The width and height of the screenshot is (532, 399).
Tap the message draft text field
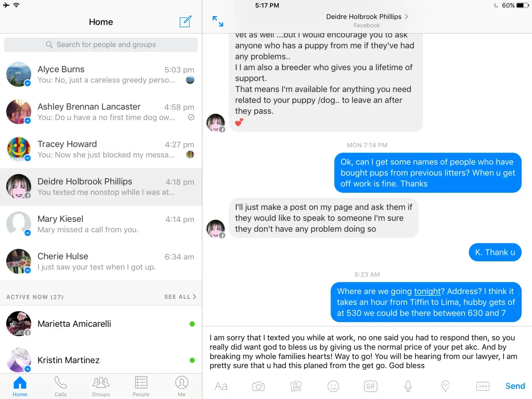(367, 352)
